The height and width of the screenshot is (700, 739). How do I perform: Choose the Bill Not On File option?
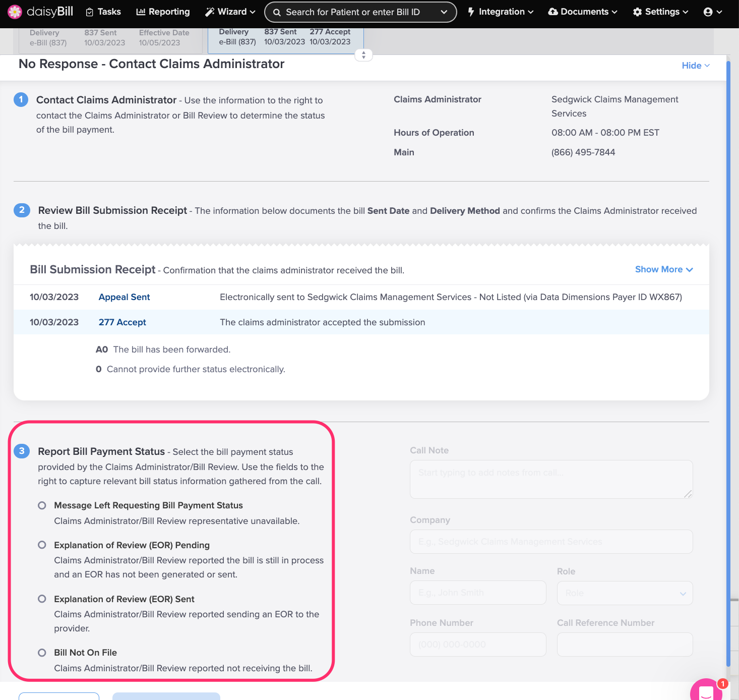[x=42, y=653]
